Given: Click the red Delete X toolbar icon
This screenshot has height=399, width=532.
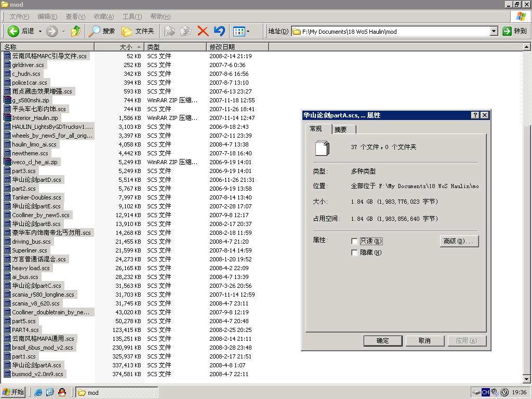Looking at the screenshot, I should pos(203,31).
